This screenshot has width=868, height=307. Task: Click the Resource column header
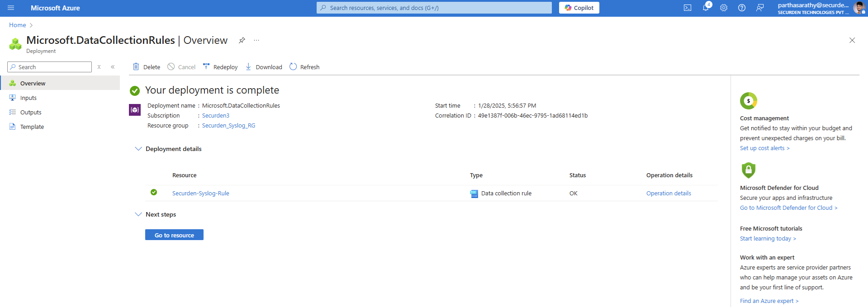tap(185, 175)
